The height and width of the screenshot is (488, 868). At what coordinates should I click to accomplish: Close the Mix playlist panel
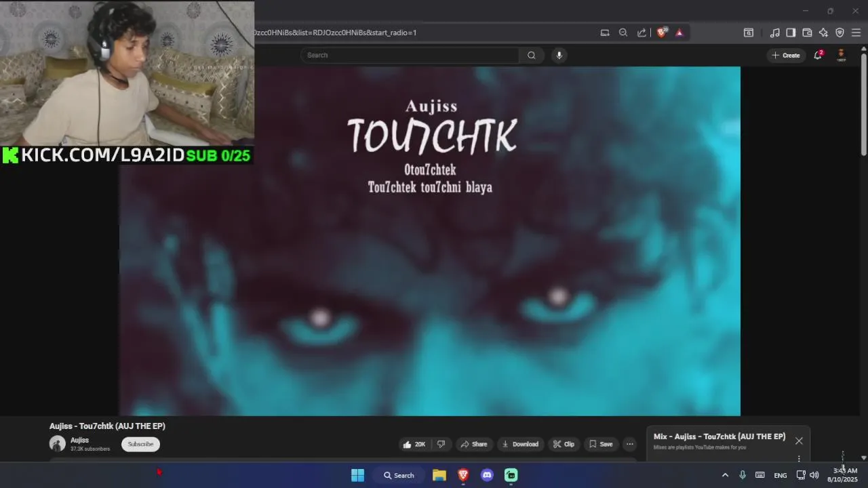click(x=799, y=441)
